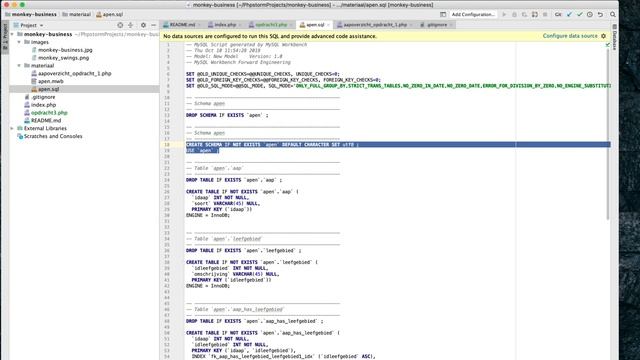The image size is (640, 360).
Task: Commit changes with green checkmark icon
Action: 580,14
